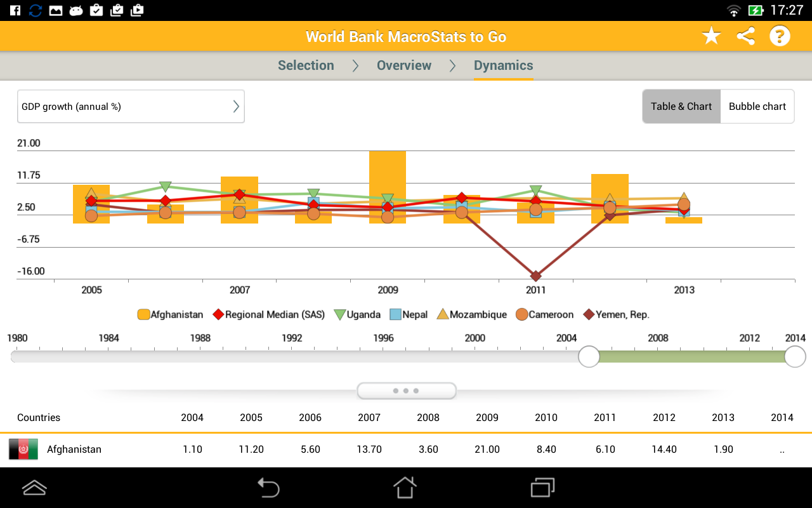Image resolution: width=812 pixels, height=508 pixels.
Task: Click the right year range slider handle
Action: click(x=795, y=357)
